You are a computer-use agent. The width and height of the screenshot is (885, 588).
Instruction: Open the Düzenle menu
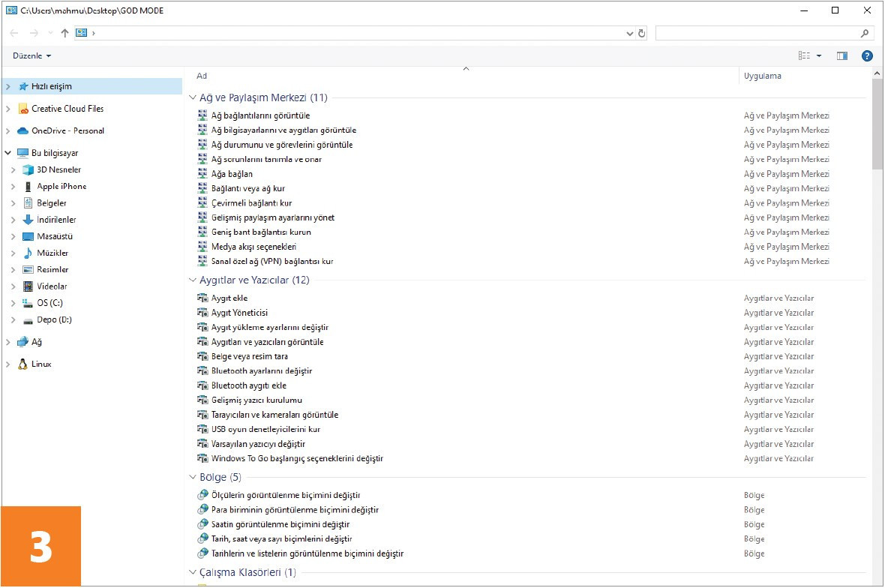click(x=32, y=55)
